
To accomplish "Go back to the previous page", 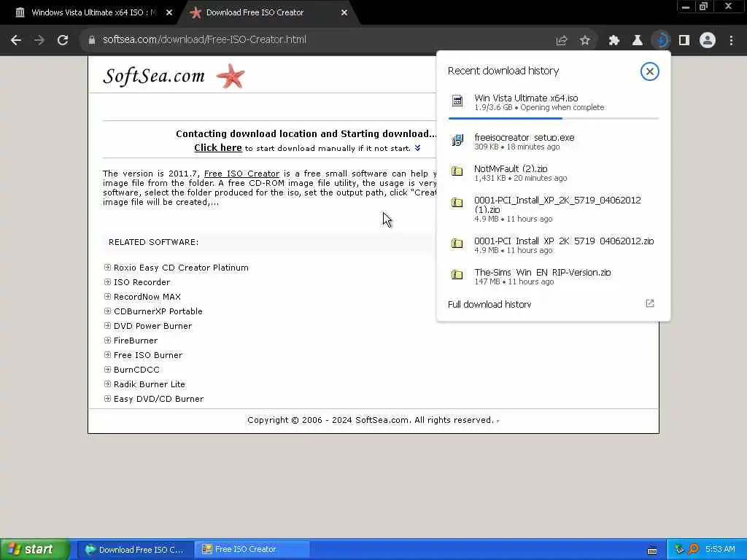I will tap(16, 40).
